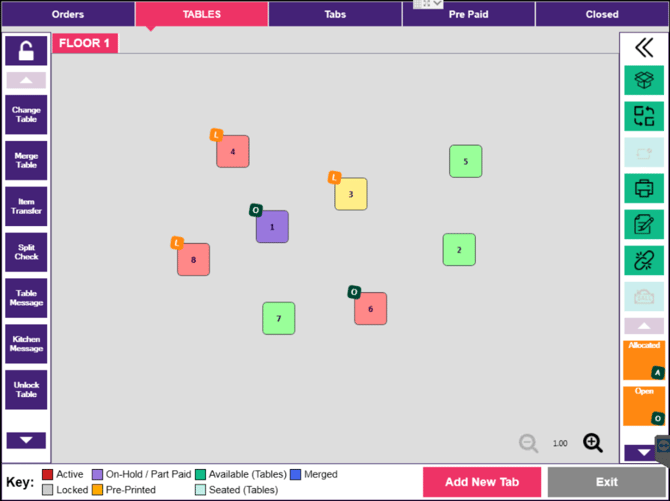Click the green box package icon
The image size is (670, 501).
(644, 80)
